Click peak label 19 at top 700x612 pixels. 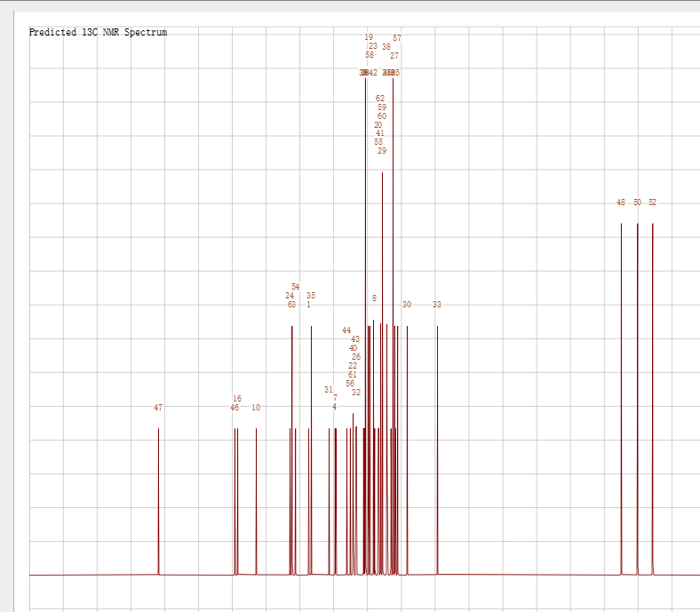(x=369, y=37)
